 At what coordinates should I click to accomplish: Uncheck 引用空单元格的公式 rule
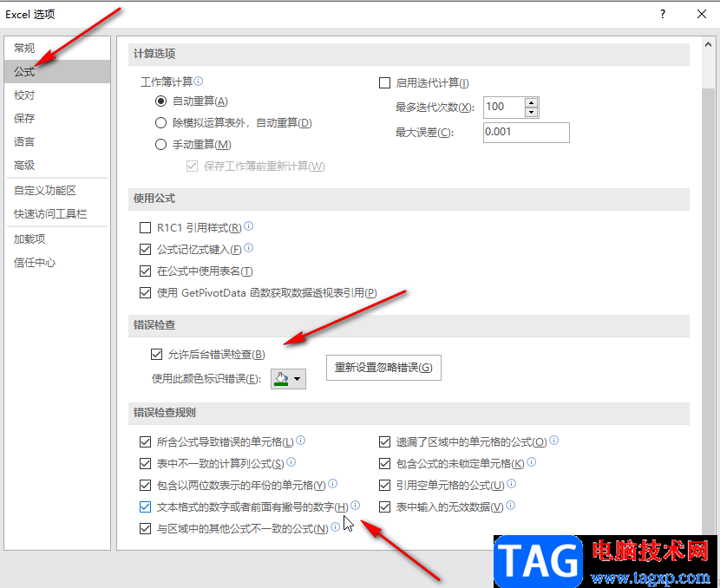click(x=385, y=485)
